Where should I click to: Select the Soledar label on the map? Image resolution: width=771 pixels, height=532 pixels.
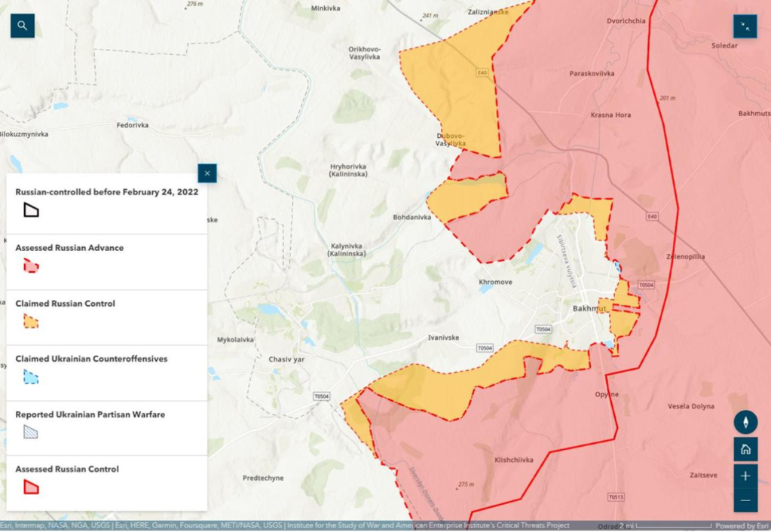(724, 45)
